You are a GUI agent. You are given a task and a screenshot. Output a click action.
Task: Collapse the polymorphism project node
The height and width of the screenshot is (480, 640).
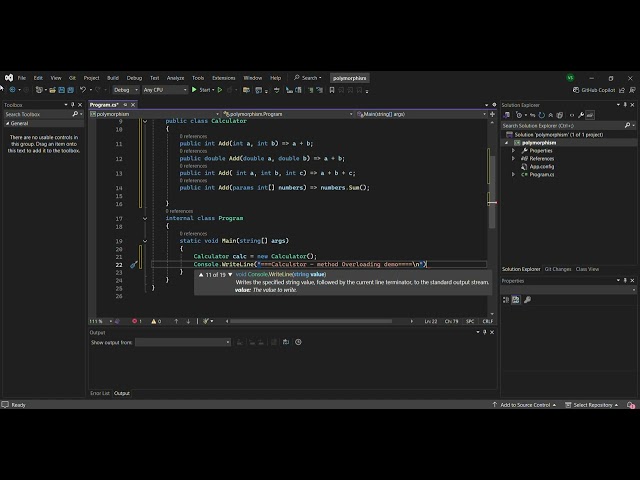coord(507,143)
